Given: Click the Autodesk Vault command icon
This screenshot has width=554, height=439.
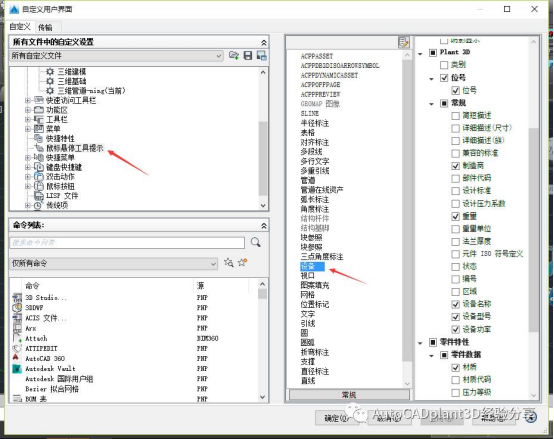Looking at the screenshot, I should coord(17,369).
